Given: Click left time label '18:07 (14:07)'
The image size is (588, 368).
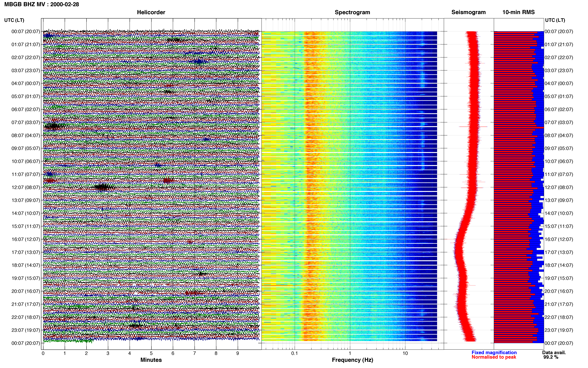Looking at the screenshot, I should tap(26, 265).
